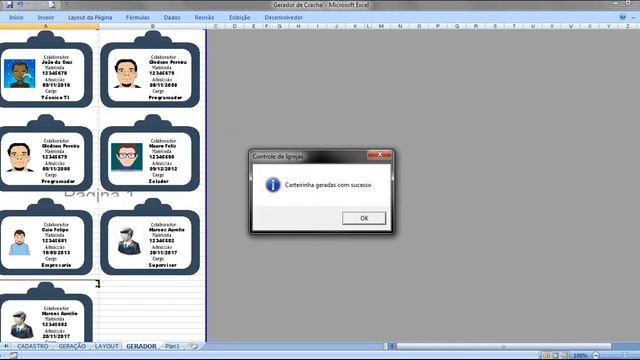Viewport: 640px width, 360px height.
Task: Click João da Cruz badge photo
Action: point(20,74)
